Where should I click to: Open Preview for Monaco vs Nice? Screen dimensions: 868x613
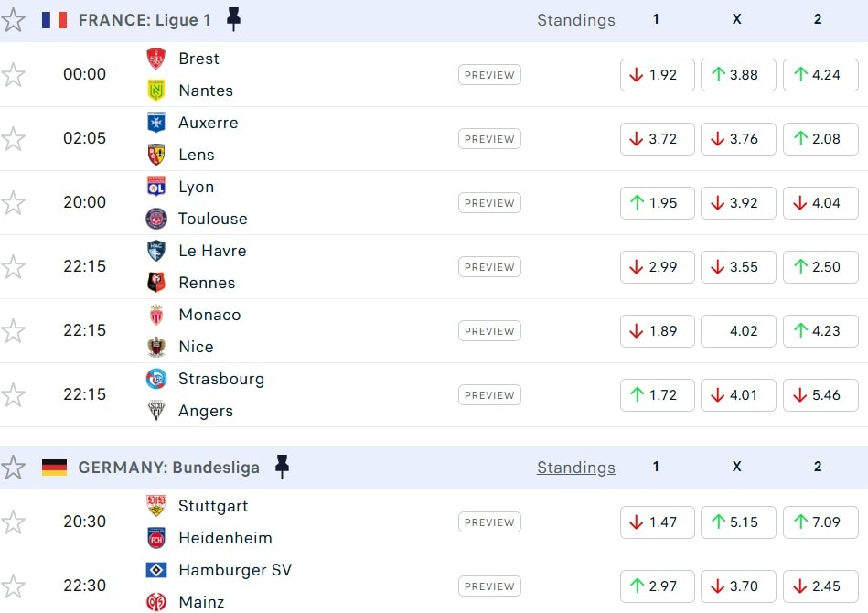coord(489,331)
